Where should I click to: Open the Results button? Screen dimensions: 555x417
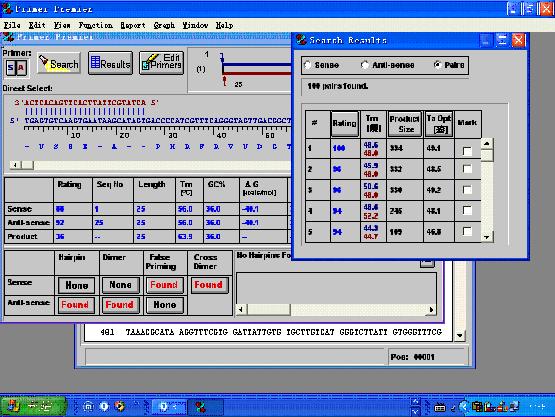[x=110, y=63]
